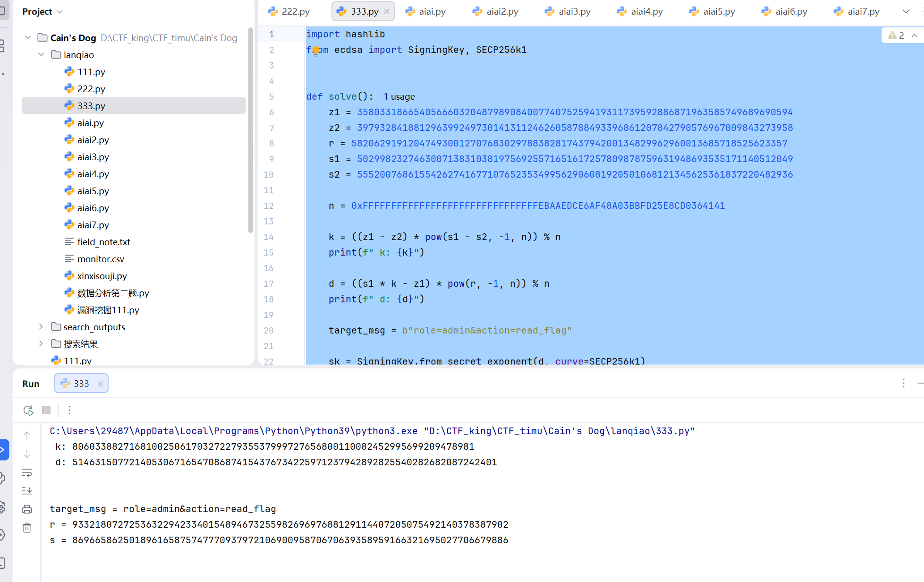
Task: Stop the running process
Action: click(46, 410)
